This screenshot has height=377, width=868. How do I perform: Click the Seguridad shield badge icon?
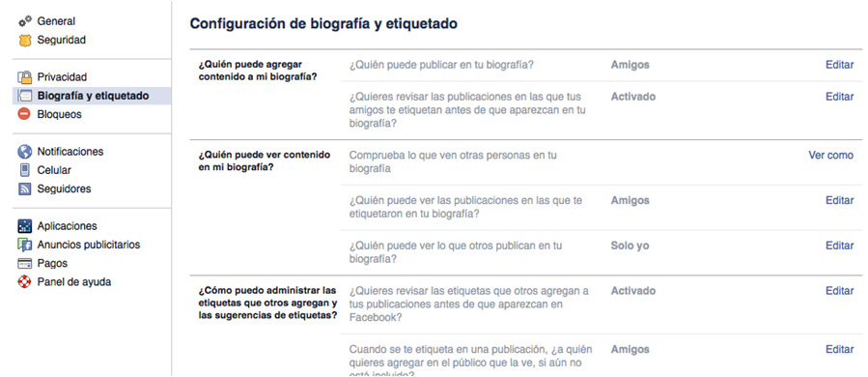click(x=25, y=41)
